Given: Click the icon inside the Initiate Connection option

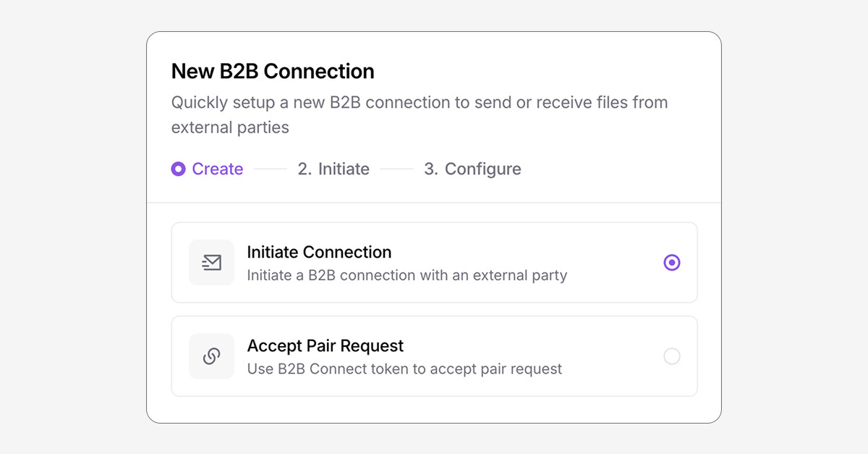Looking at the screenshot, I should (x=211, y=262).
